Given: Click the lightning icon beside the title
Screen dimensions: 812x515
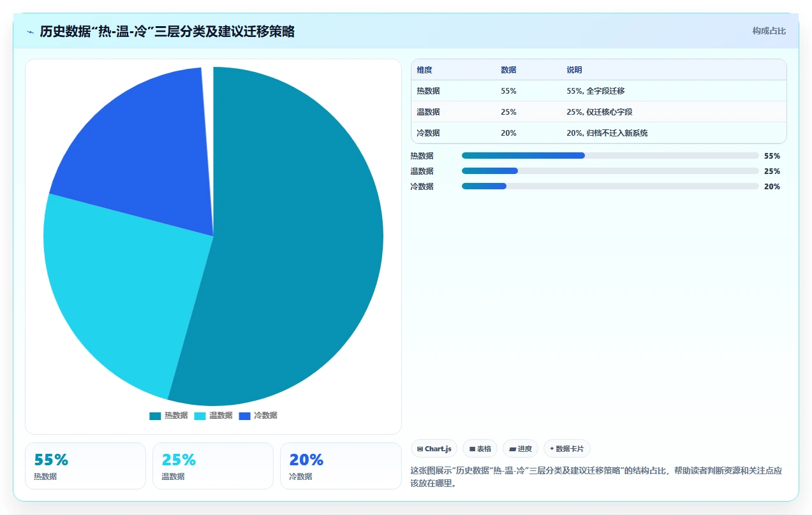Looking at the screenshot, I should tap(30, 32).
